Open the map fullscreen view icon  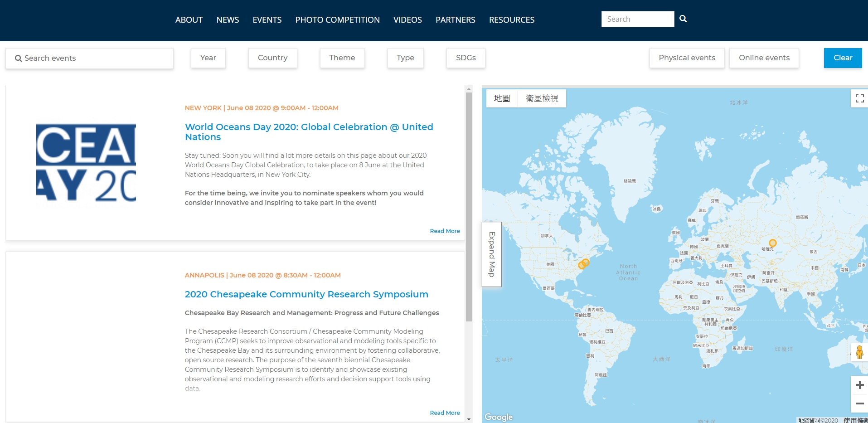(859, 98)
